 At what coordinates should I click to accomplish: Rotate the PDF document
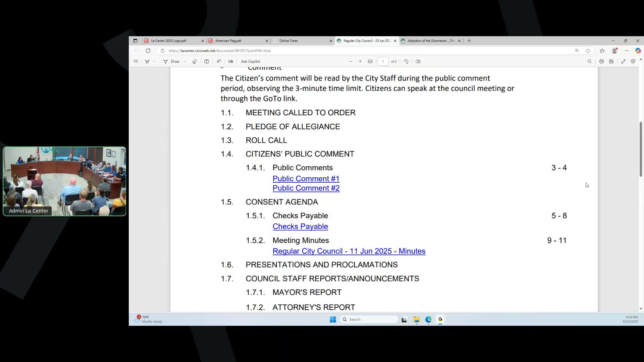pyautogui.click(x=406, y=61)
